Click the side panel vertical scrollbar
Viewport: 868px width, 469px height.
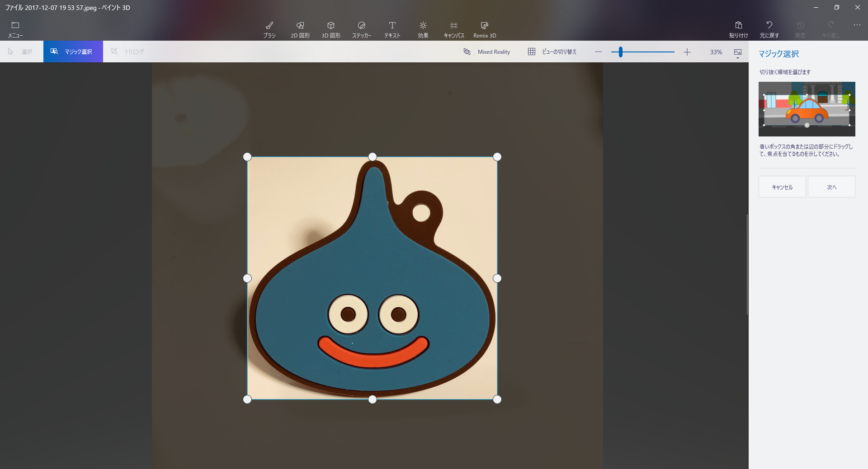click(747, 264)
